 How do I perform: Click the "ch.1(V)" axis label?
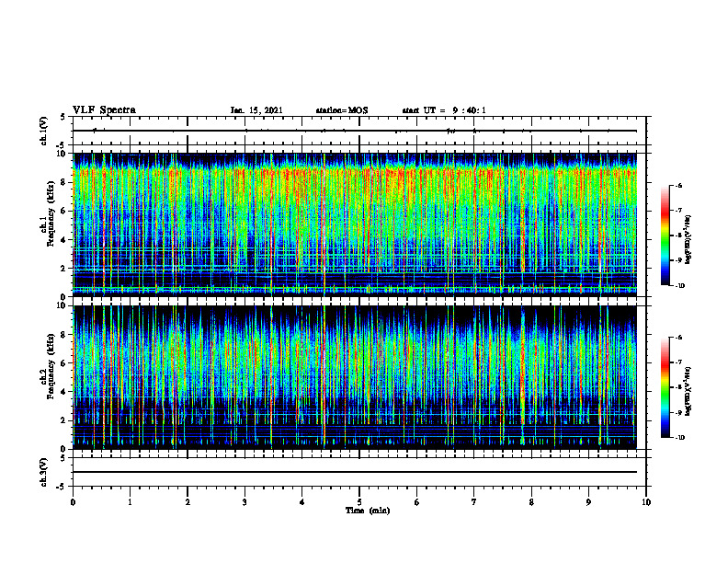[43, 131]
